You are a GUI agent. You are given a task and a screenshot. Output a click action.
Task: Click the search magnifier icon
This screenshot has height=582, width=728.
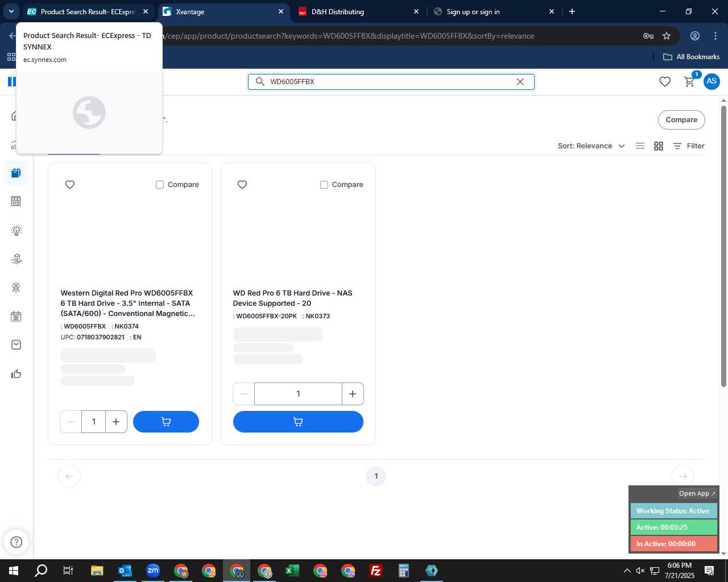[260, 82]
